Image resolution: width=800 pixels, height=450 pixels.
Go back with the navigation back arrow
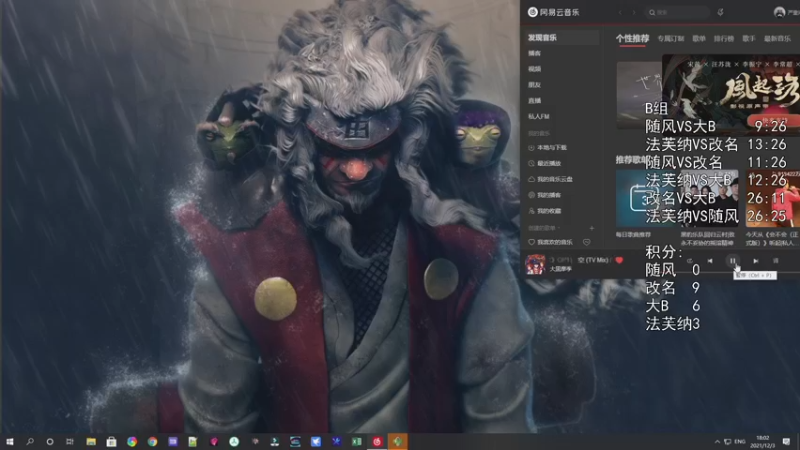pos(620,12)
